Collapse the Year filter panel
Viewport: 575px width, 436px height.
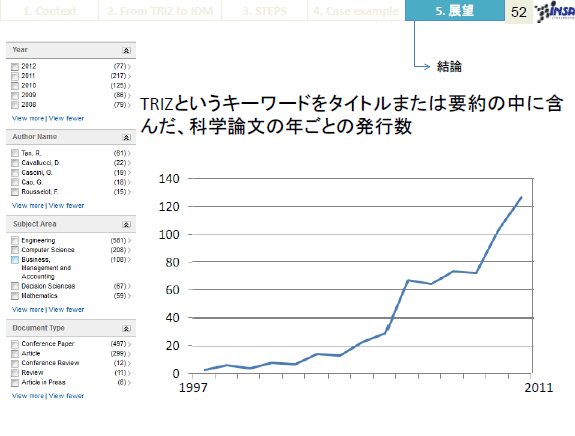coord(126,51)
